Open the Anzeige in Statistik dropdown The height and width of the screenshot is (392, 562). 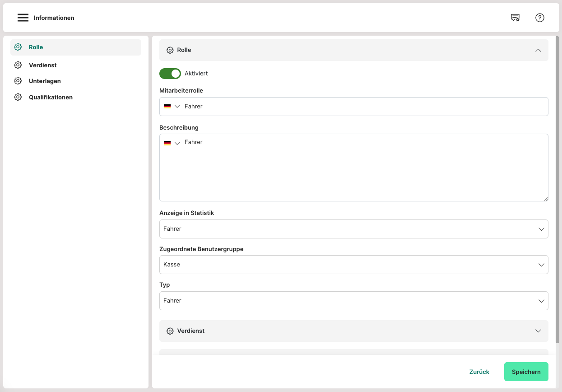[x=353, y=229]
